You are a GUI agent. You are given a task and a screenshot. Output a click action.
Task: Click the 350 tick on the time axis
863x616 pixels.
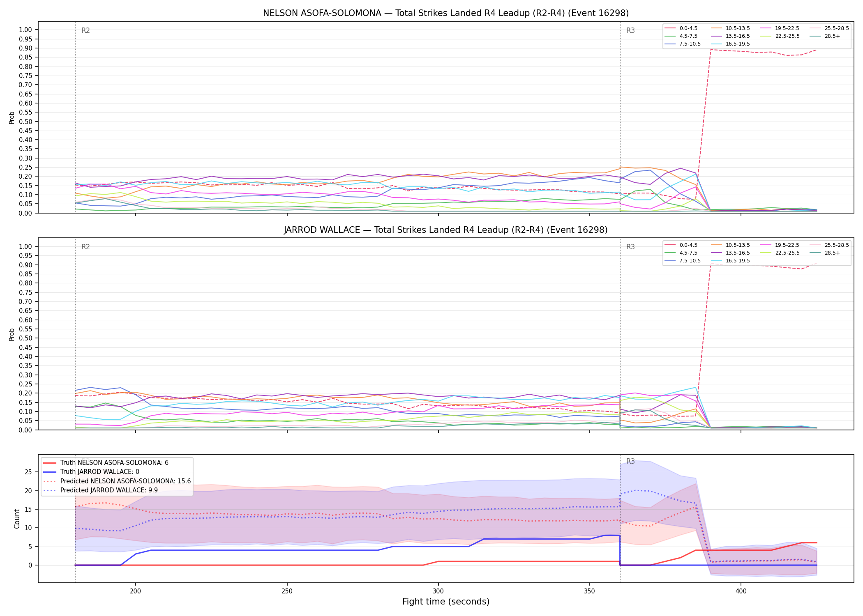click(x=590, y=591)
